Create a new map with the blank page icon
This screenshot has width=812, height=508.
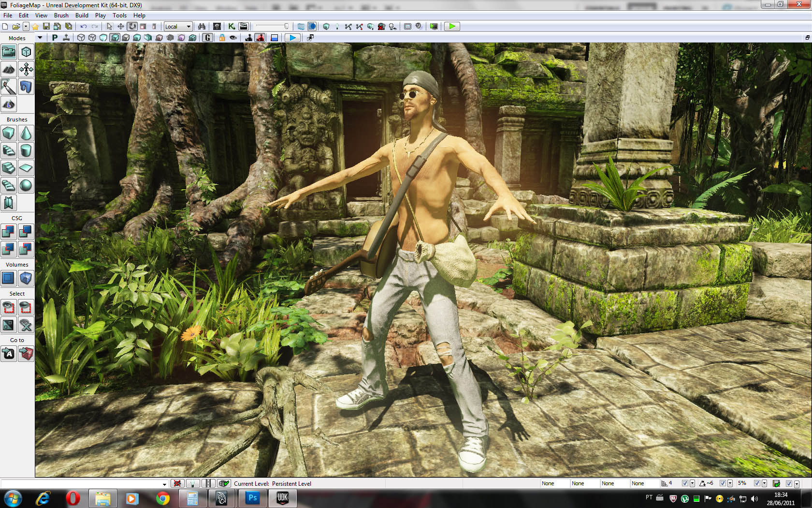5,27
